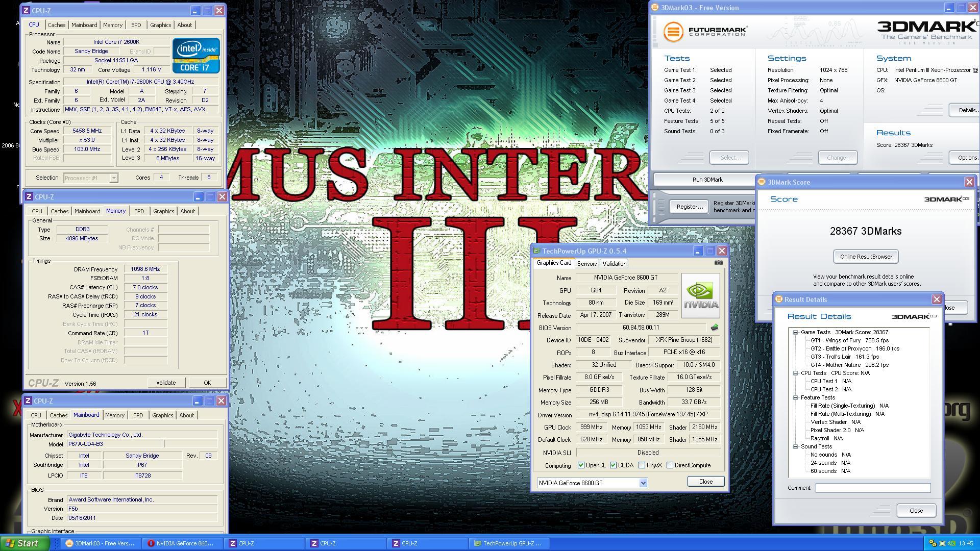
Task: Open NVIDIA GeForce 860... taskbar item
Action: (x=181, y=543)
